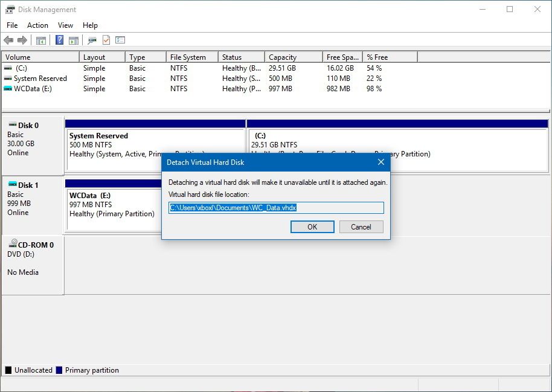The width and height of the screenshot is (552, 392).
Task: Open the View menu
Action: click(65, 25)
